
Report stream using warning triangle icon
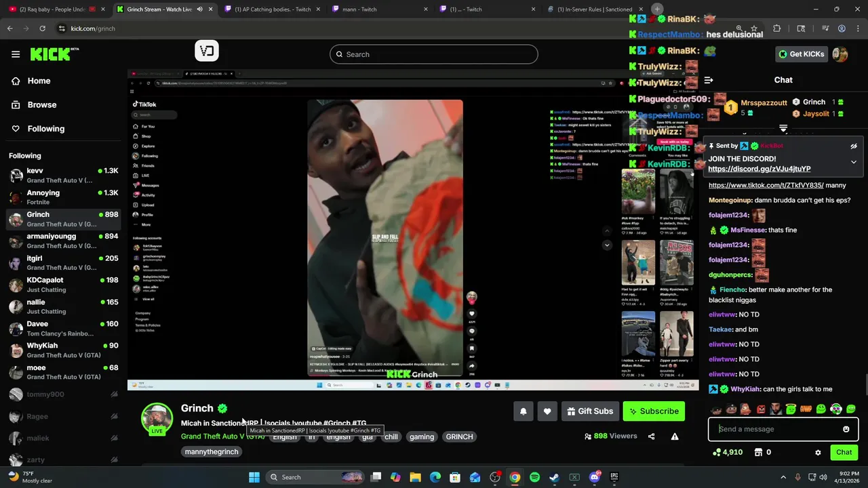(675, 436)
